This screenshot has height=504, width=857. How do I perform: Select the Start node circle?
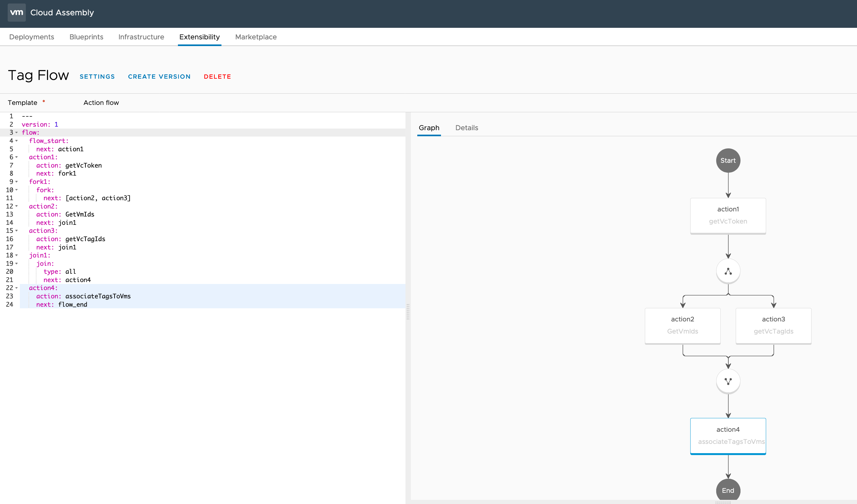tap(728, 161)
